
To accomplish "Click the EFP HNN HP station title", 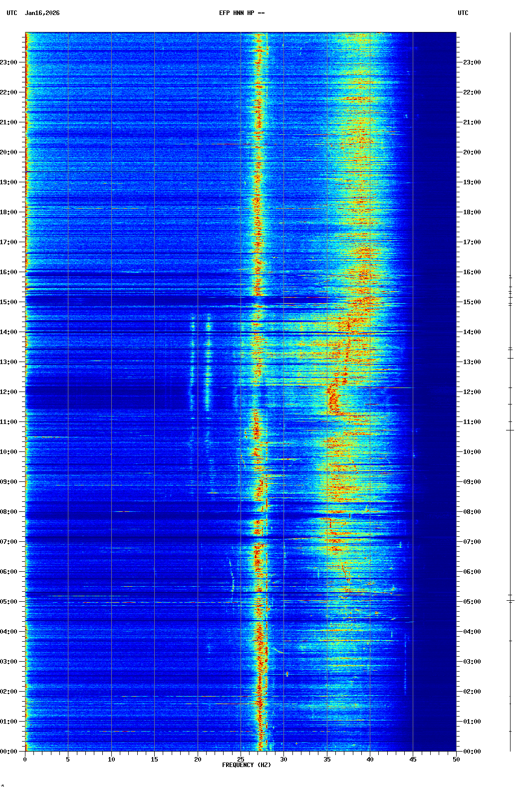I will pos(242,13).
